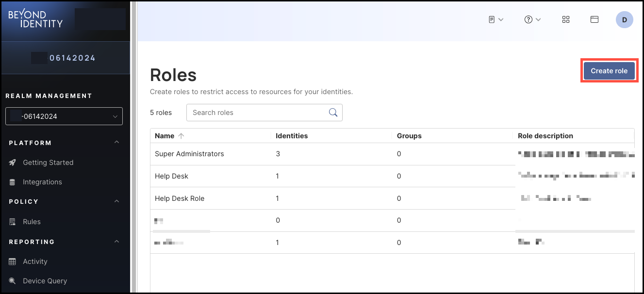Open the Help Desk Role entry
This screenshot has width=644, height=294.
point(180,198)
